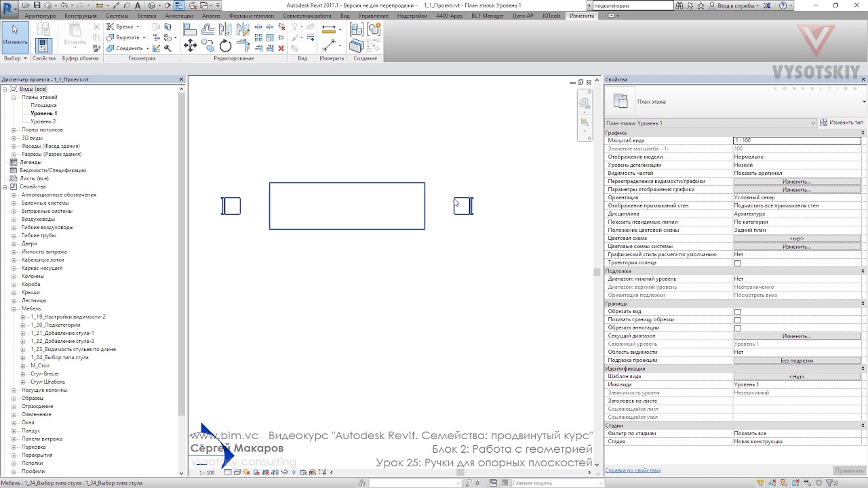Click the Изменить тип button
This screenshot has height=488, width=868.
point(842,123)
